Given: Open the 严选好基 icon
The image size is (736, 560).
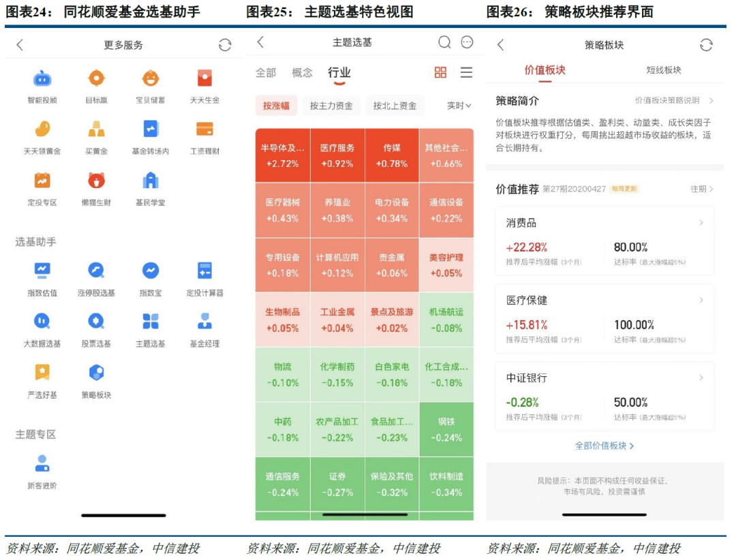Looking at the screenshot, I should [42, 372].
